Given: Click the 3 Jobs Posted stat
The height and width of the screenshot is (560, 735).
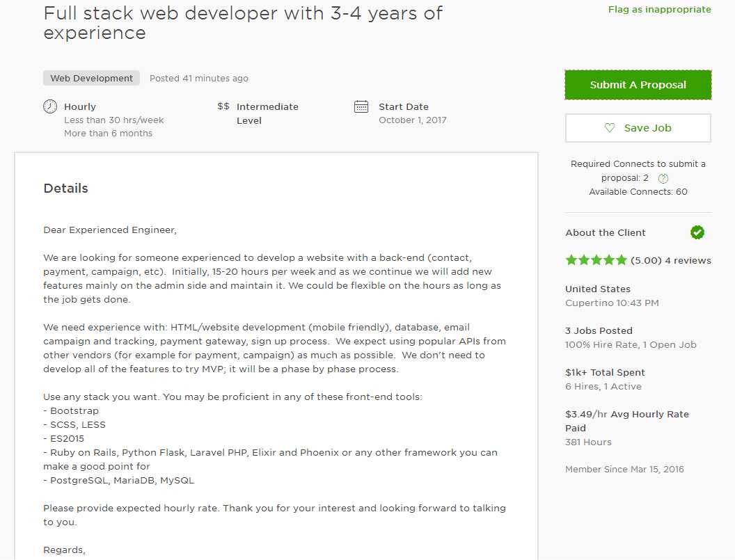Looking at the screenshot, I should (599, 330).
